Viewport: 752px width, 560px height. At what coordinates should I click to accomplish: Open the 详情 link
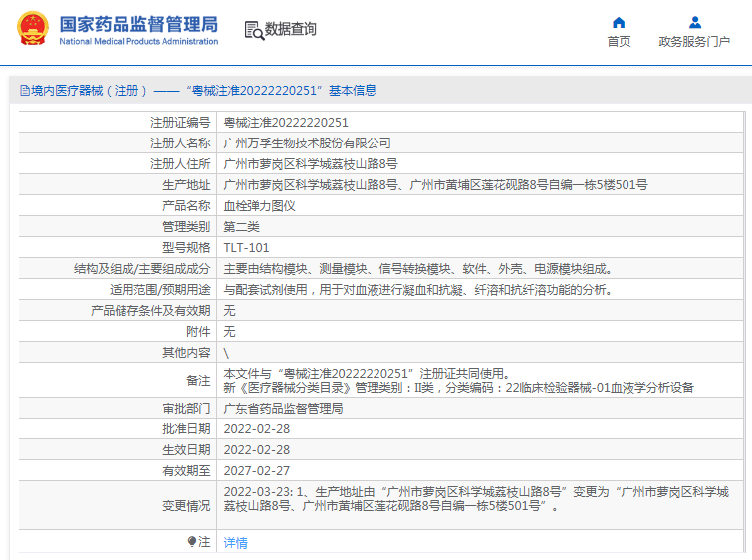[235, 543]
